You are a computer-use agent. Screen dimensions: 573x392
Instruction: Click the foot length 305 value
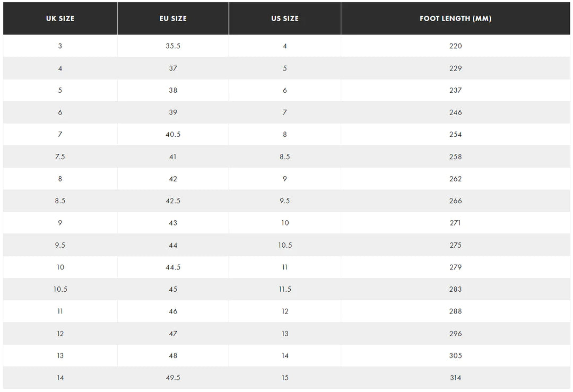click(x=455, y=356)
